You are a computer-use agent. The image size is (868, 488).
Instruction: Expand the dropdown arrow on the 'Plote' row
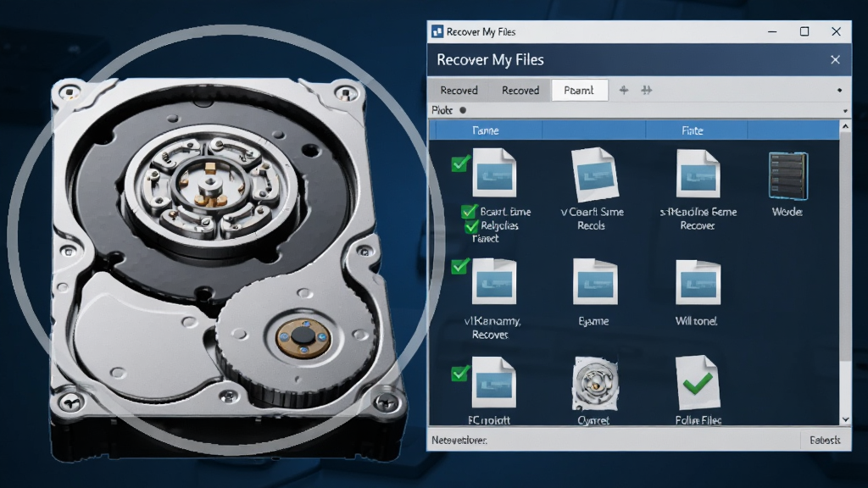[x=845, y=111]
